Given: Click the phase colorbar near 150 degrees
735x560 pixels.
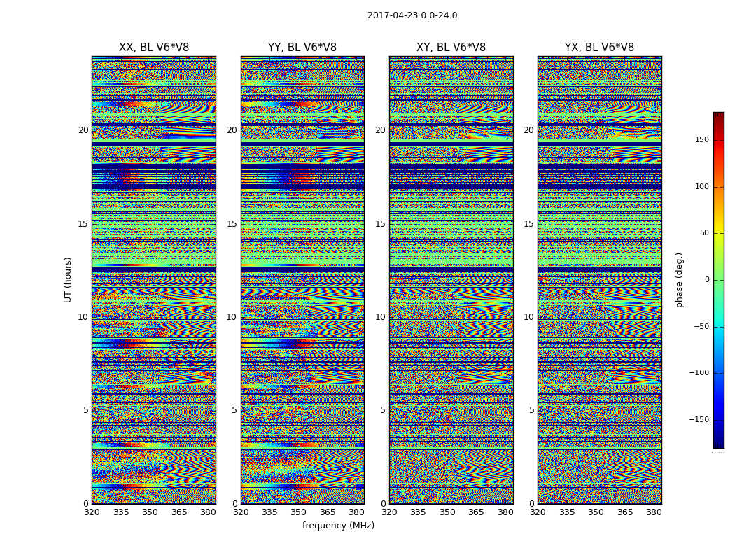Looking at the screenshot, I should (x=719, y=140).
